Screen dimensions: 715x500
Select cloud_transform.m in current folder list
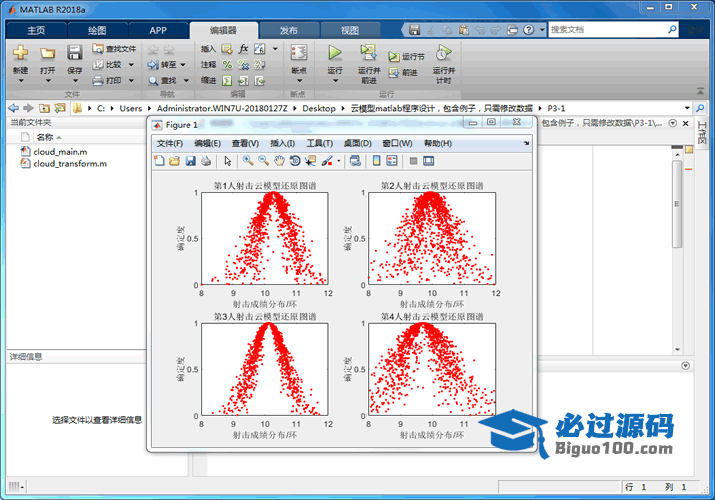[x=70, y=164]
